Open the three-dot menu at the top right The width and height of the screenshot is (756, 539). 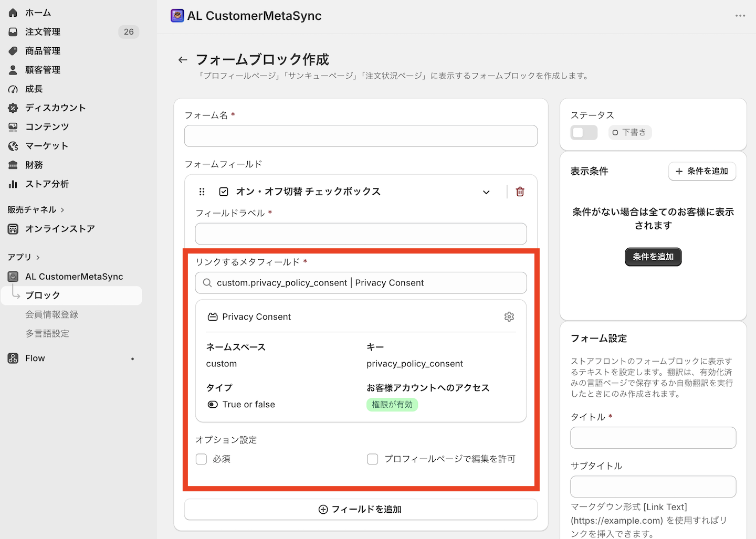tap(740, 16)
